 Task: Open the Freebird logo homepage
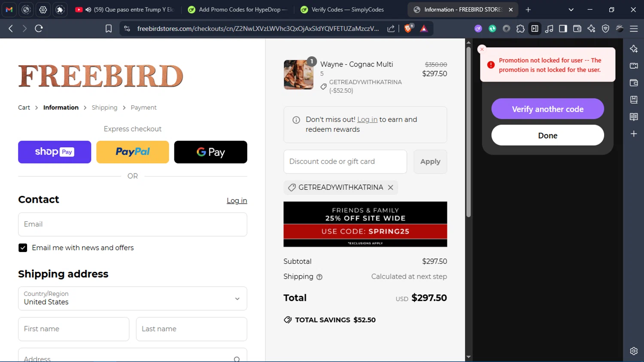(x=100, y=76)
